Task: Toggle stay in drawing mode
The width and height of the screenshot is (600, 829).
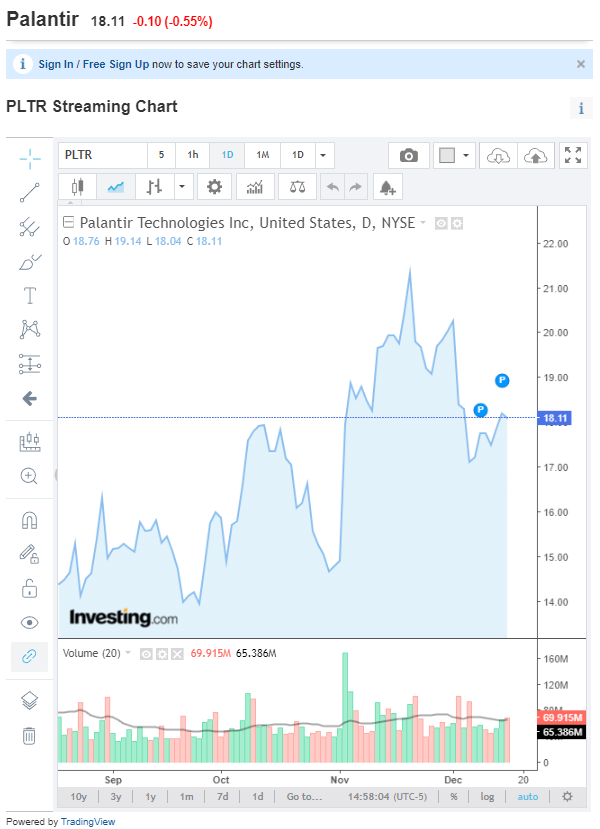Action: pyautogui.click(x=30, y=554)
